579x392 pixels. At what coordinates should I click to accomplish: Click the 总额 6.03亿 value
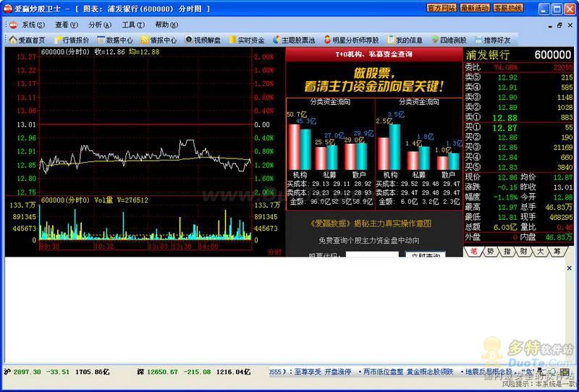coord(505,227)
